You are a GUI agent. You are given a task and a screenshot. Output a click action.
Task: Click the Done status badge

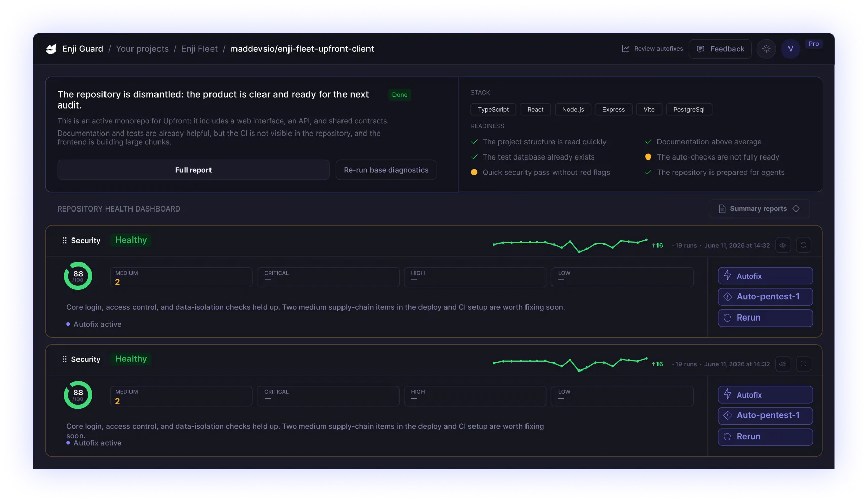(x=400, y=95)
